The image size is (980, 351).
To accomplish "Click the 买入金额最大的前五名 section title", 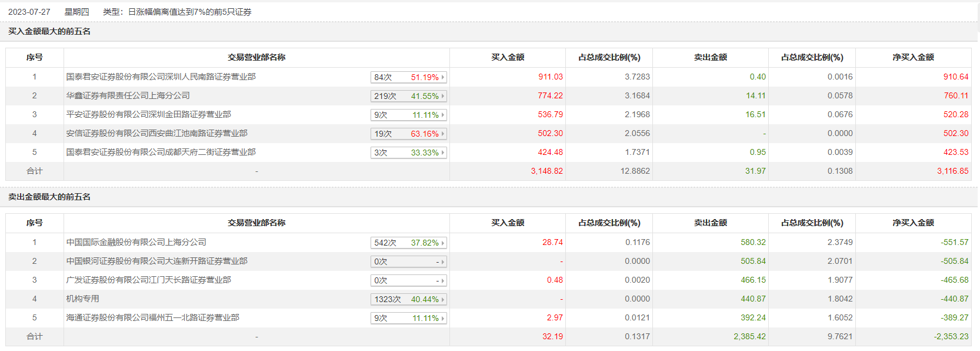I will [x=49, y=31].
